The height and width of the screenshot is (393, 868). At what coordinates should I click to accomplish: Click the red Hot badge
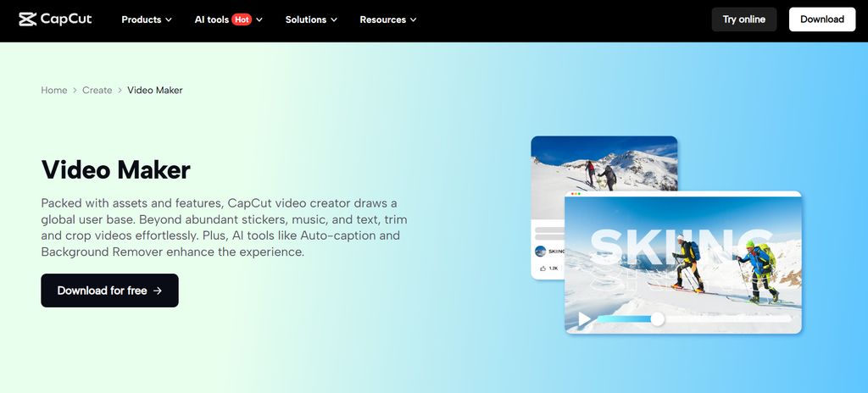pyautogui.click(x=242, y=19)
